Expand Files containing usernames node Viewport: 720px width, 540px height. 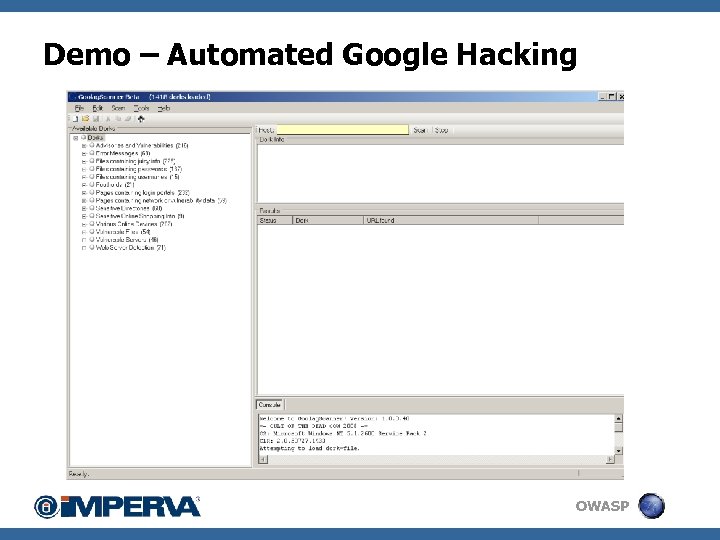tap(84, 177)
